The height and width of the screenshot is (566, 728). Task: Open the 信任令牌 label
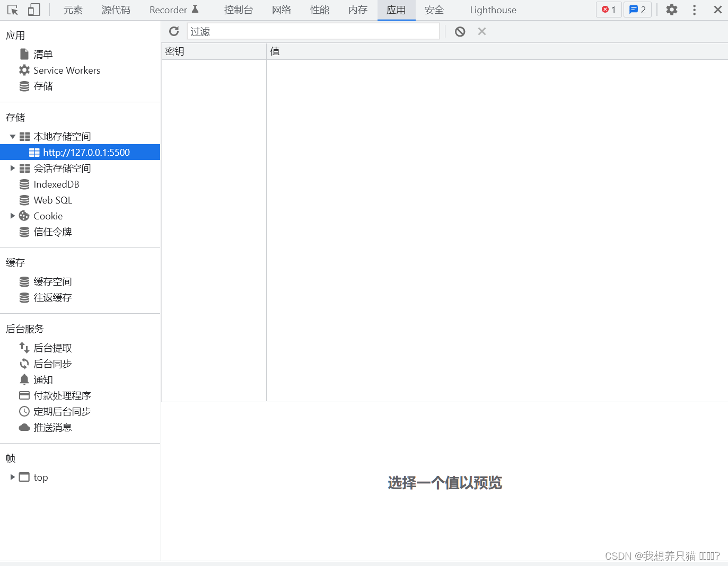(x=52, y=232)
